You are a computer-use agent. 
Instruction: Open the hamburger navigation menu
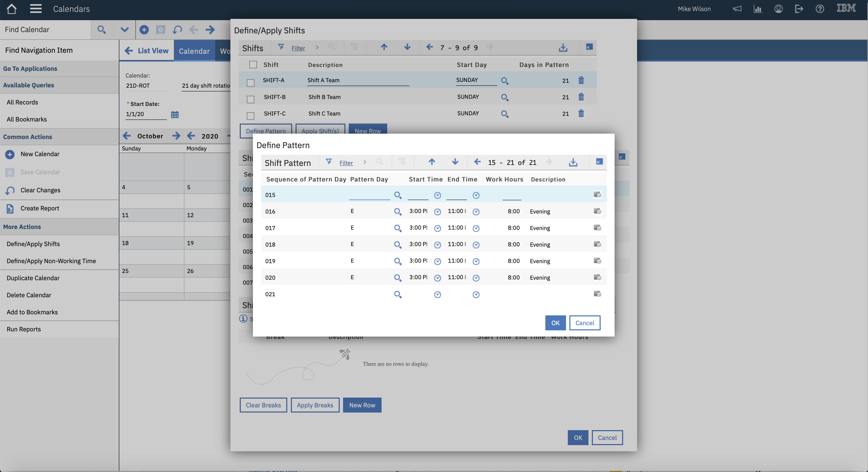point(36,9)
